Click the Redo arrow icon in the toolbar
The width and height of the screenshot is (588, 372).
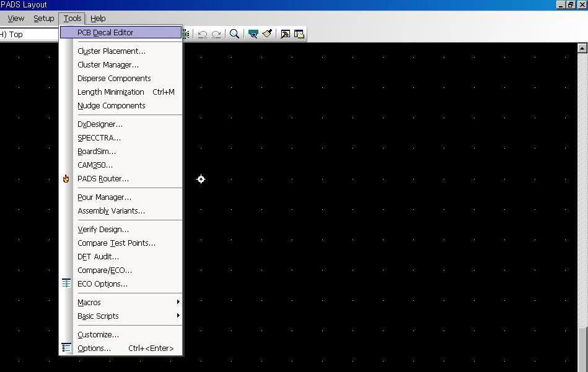point(216,35)
